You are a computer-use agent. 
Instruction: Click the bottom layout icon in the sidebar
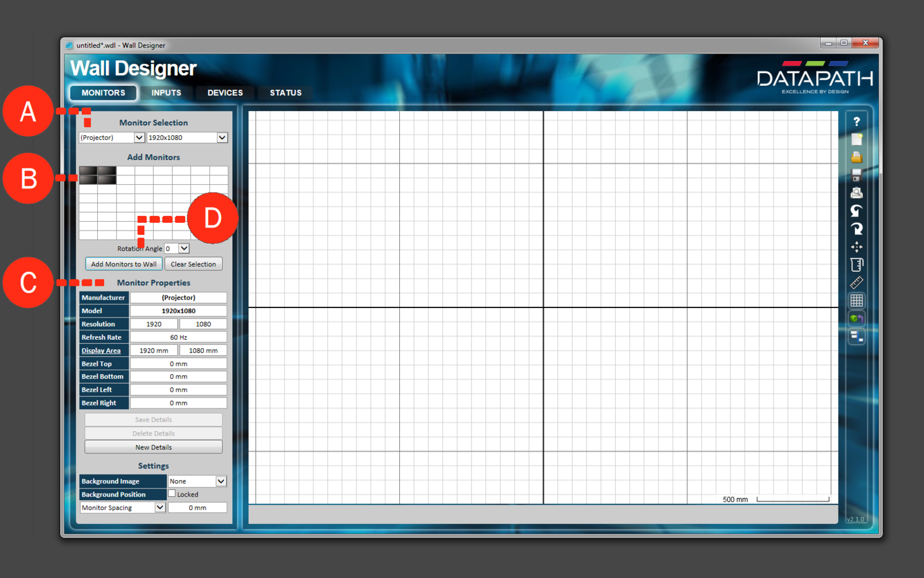(856, 336)
